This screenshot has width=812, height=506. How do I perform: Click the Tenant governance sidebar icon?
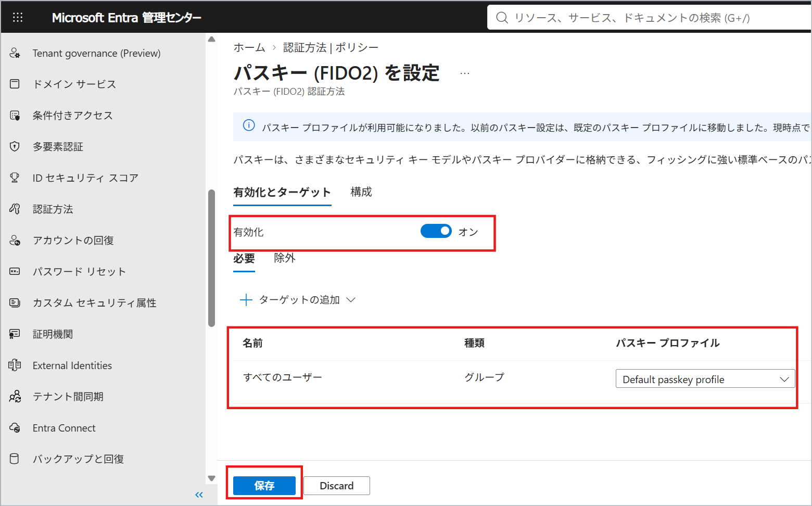15,53
